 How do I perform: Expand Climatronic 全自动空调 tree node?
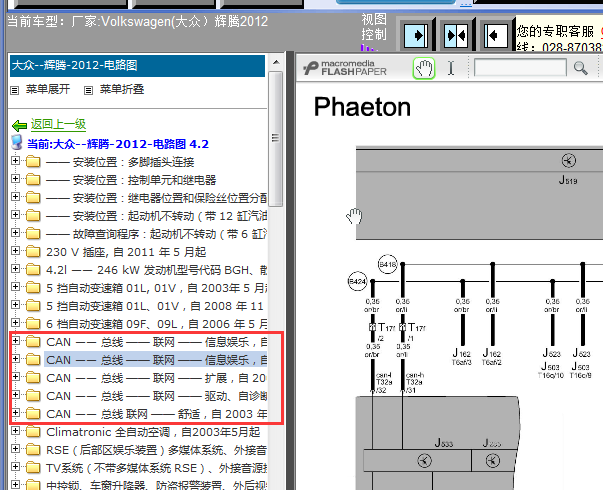[x=15, y=430]
